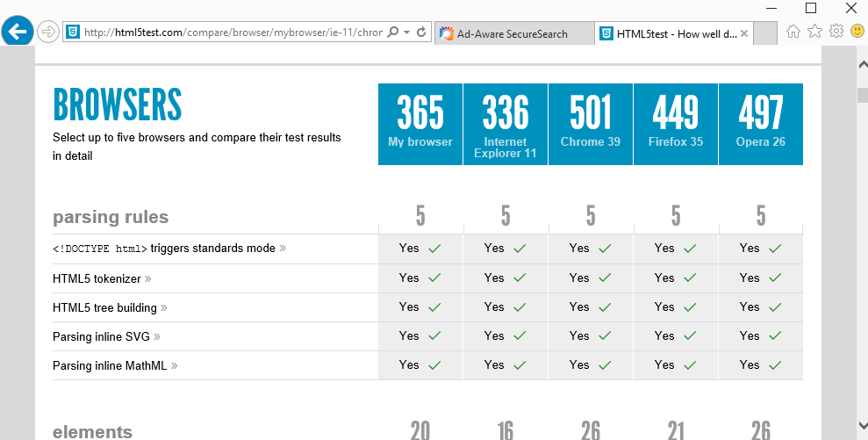The height and width of the screenshot is (440, 868).
Task: Go back with the blue Back arrow
Action: [x=18, y=32]
